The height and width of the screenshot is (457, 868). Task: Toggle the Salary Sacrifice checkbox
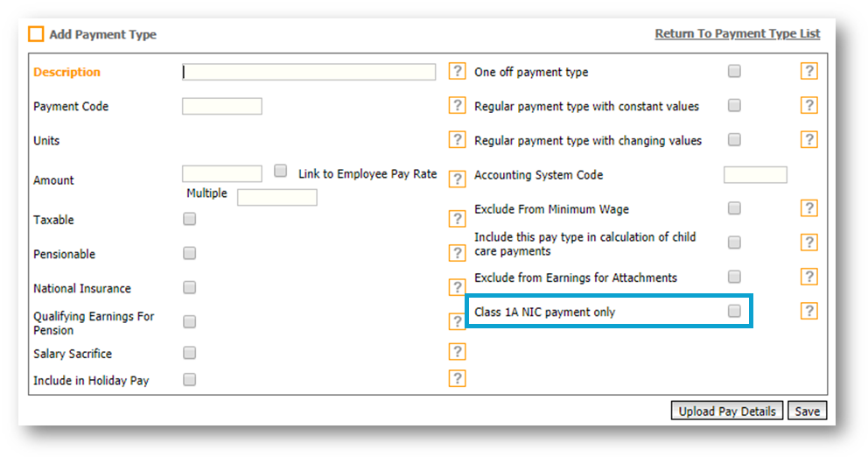[190, 353]
